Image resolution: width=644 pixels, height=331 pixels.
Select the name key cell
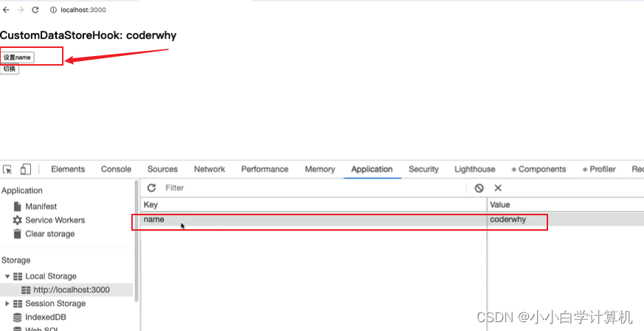click(x=314, y=219)
